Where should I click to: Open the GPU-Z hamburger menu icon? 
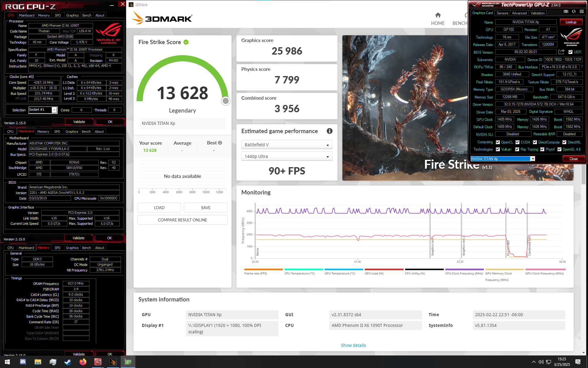tap(582, 11)
